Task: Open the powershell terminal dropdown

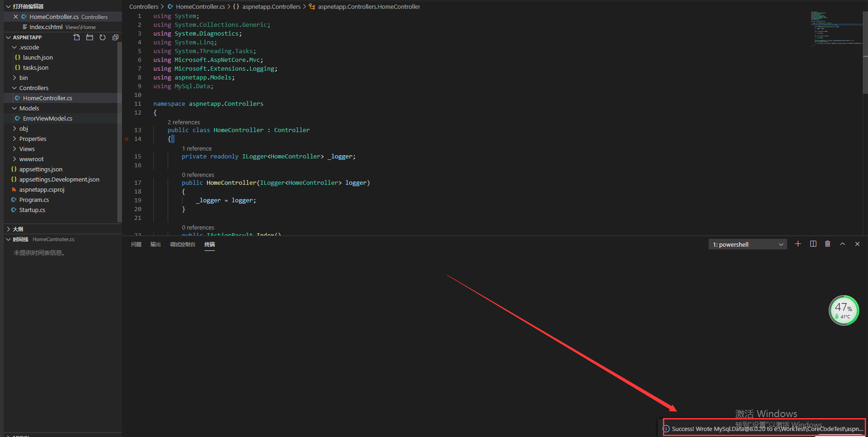Action: click(780, 244)
